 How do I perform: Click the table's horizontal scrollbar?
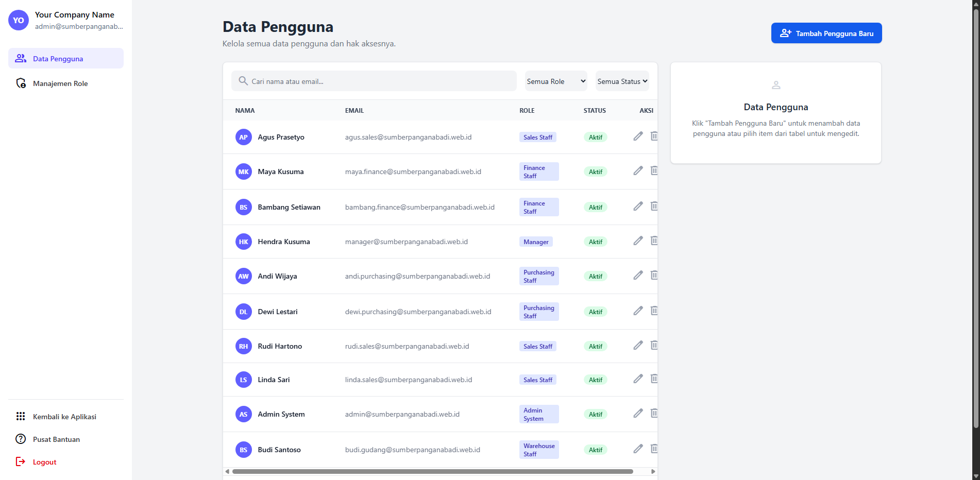(x=433, y=471)
